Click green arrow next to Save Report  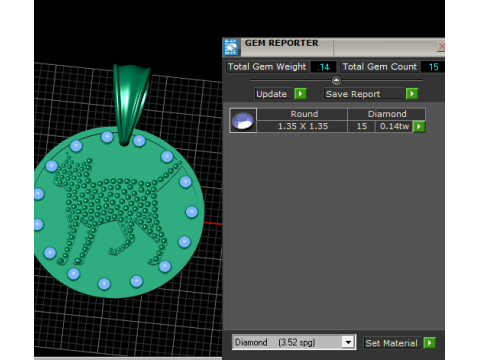(x=412, y=94)
